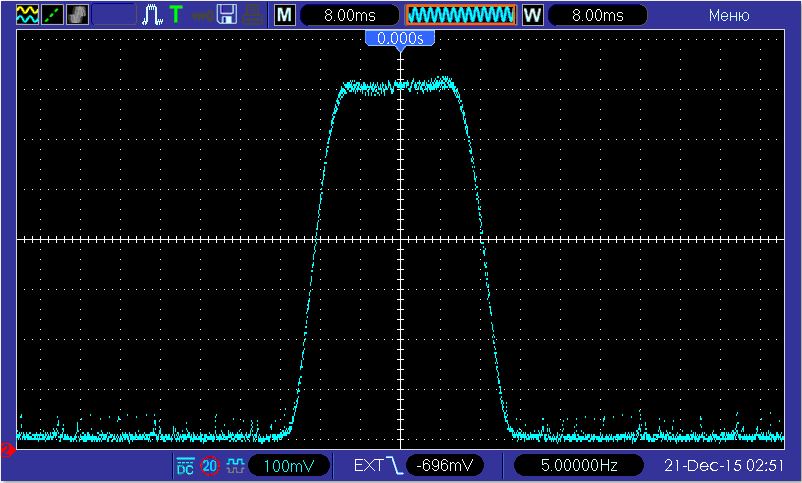Click the empty status box in the top toolbar
This screenshot has width=802, height=483.
(x=114, y=15)
